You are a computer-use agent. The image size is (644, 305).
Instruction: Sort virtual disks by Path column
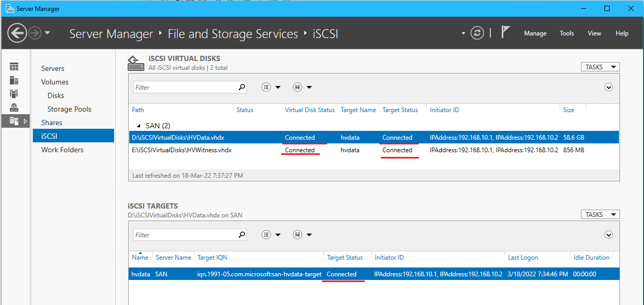[138, 110]
